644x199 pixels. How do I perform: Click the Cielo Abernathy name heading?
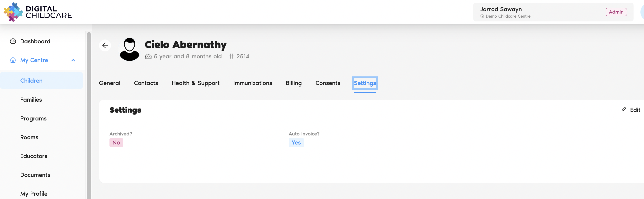(185, 45)
